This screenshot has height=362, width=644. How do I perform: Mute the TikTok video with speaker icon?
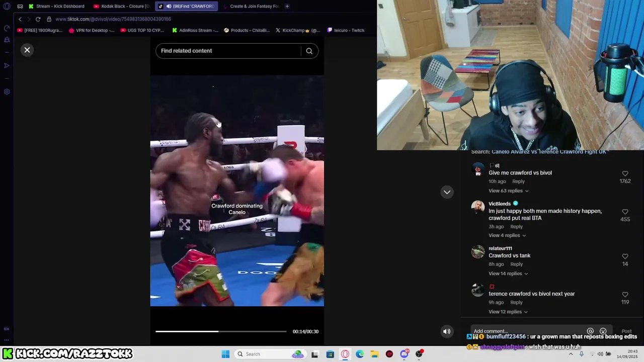446,331
